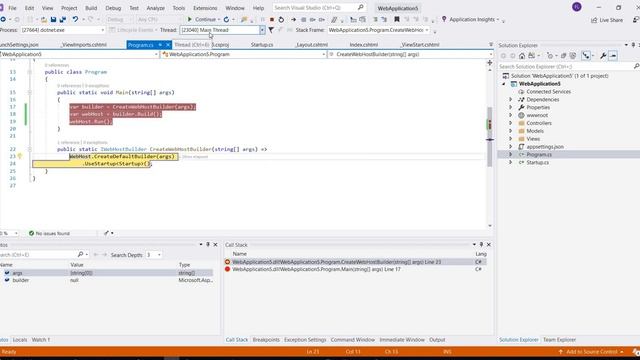The image size is (640, 360).
Task: Switch to the Locals tab
Action: [x=20, y=340]
